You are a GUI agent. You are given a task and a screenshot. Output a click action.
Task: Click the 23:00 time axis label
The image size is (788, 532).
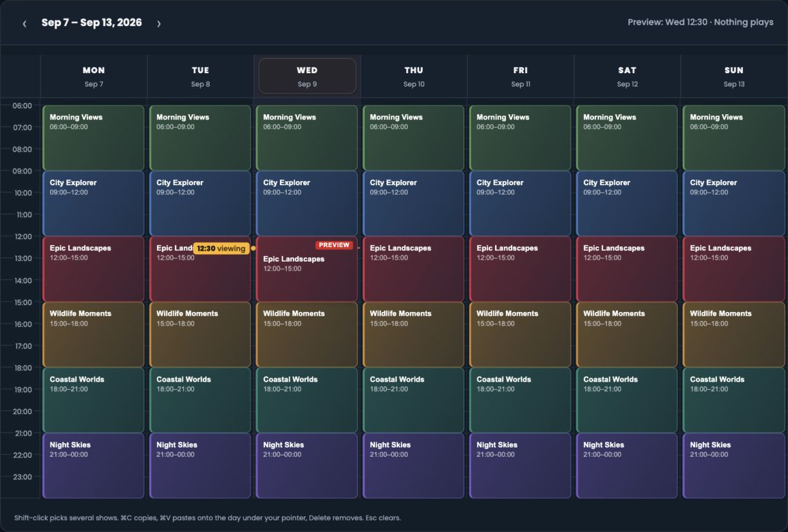pos(23,477)
